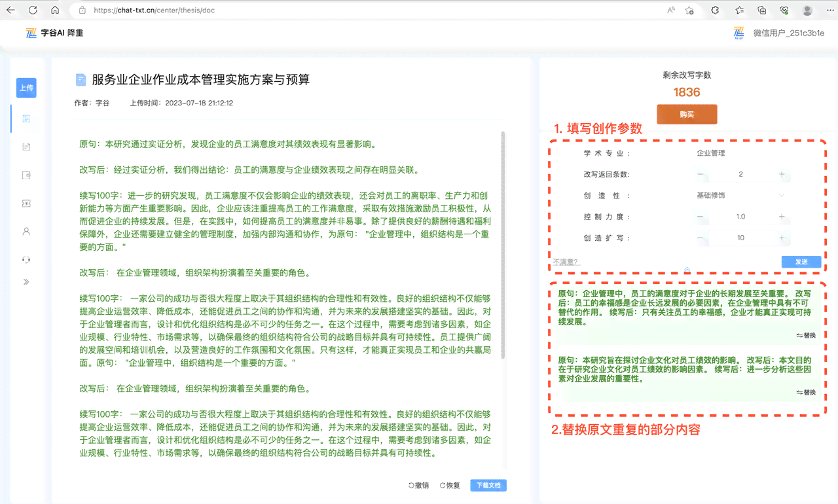Increase 控制力度 with plus button
The image size is (838, 504).
[x=782, y=217]
